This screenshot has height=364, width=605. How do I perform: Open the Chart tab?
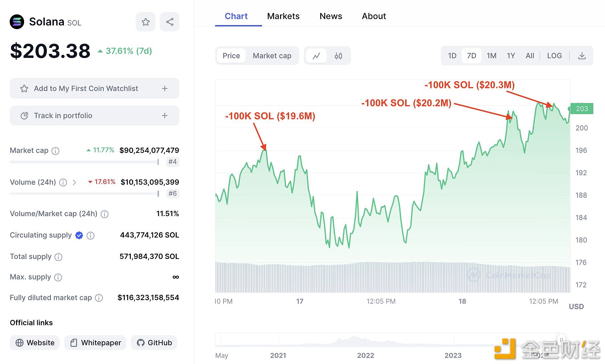point(236,16)
